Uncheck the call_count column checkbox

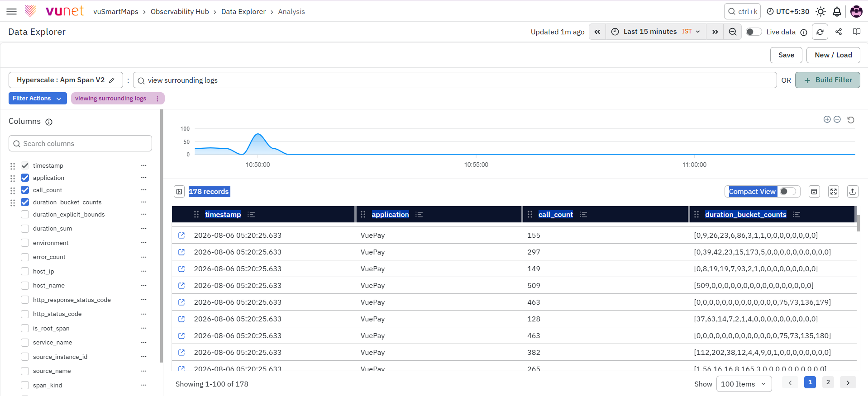(25, 190)
